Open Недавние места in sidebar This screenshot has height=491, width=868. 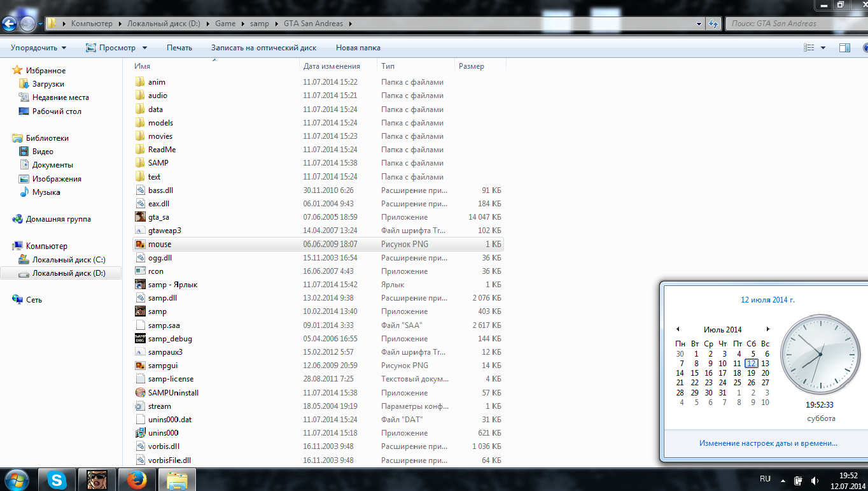click(60, 97)
